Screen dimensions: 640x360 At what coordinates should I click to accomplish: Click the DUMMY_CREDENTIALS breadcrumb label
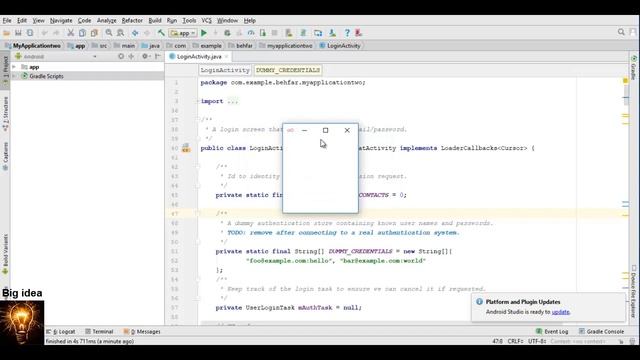(x=288, y=70)
